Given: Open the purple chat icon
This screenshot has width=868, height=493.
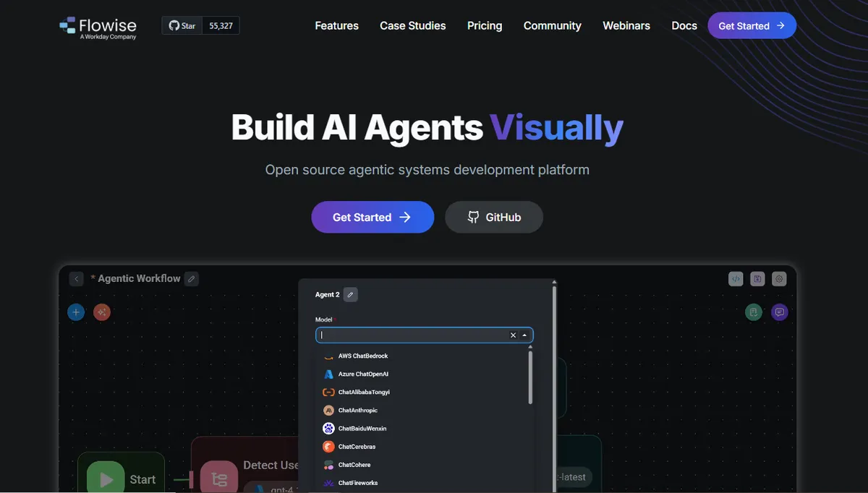Looking at the screenshot, I should 779,312.
